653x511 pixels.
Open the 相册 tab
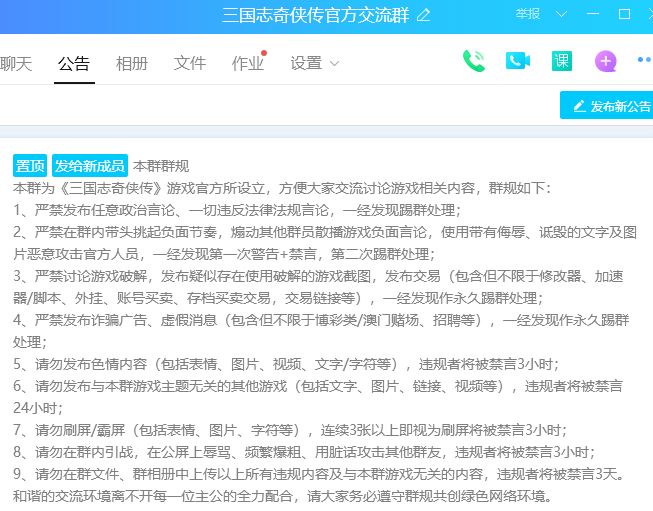click(132, 64)
